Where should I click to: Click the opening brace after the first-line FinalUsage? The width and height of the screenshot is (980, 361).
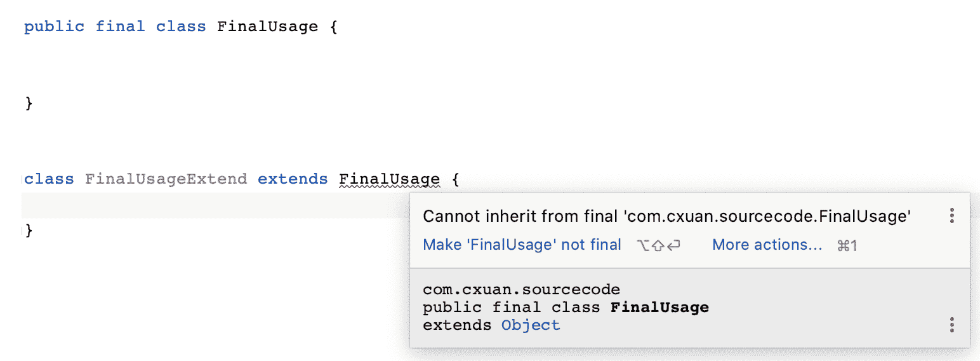[334, 27]
